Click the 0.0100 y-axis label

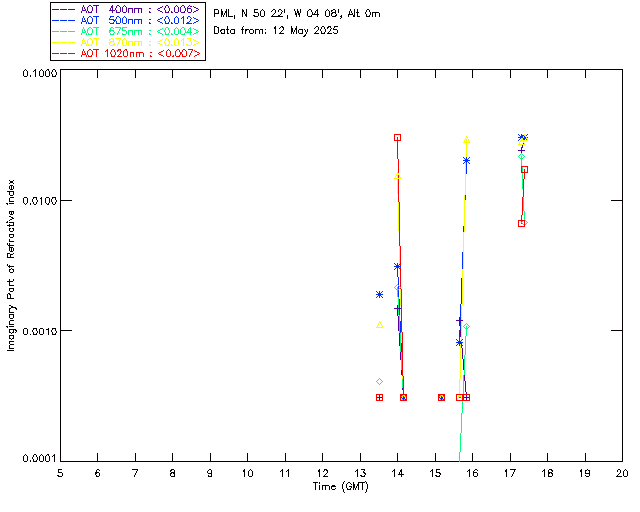pos(39,200)
